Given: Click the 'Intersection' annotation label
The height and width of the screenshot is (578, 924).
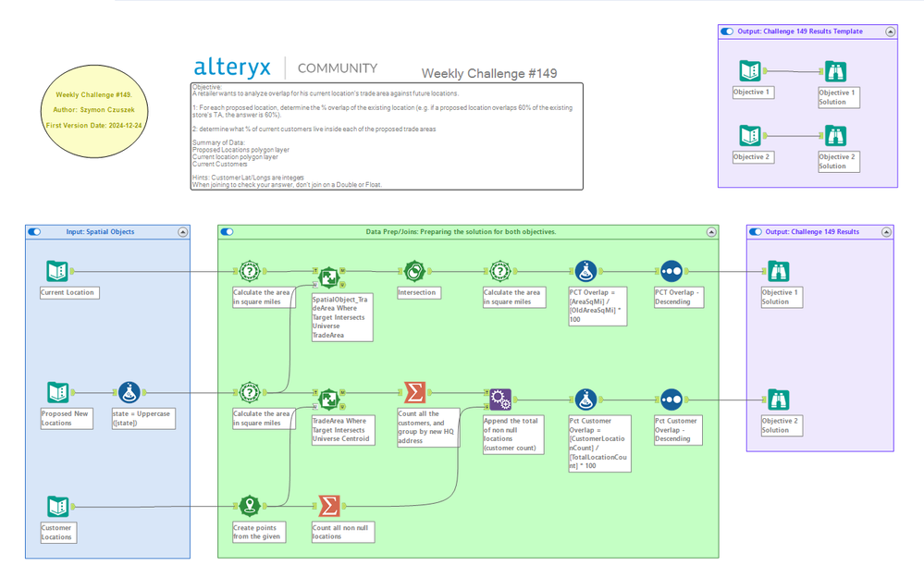Looking at the screenshot, I should [419, 293].
